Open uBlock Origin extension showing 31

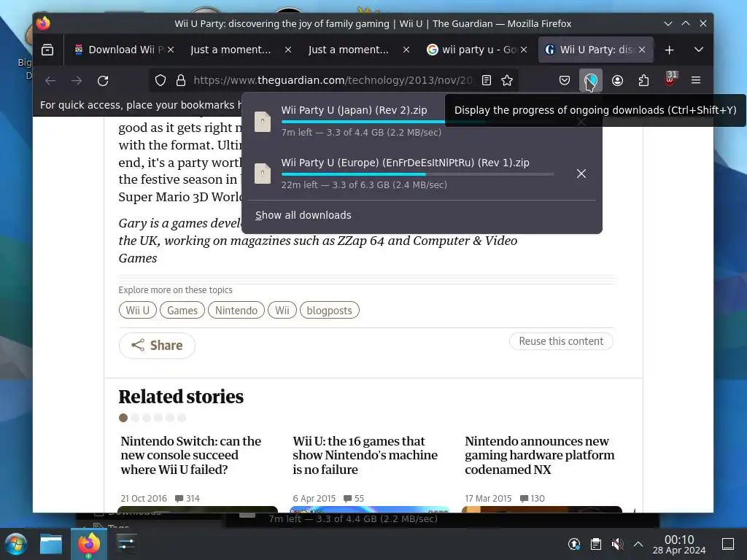click(670, 79)
